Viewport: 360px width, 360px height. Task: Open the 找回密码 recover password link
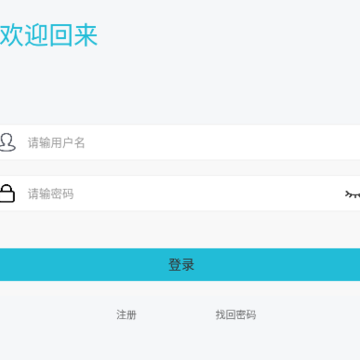click(x=236, y=315)
